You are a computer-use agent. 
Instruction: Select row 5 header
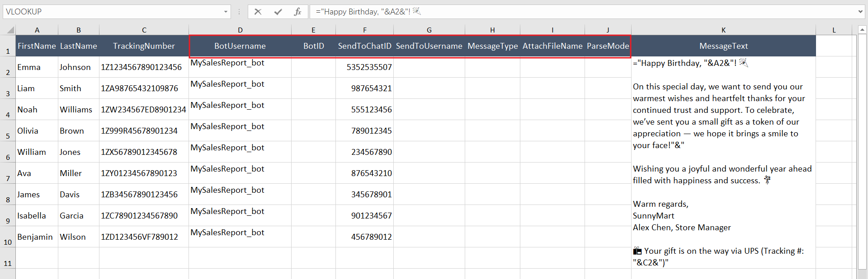pos(8,130)
